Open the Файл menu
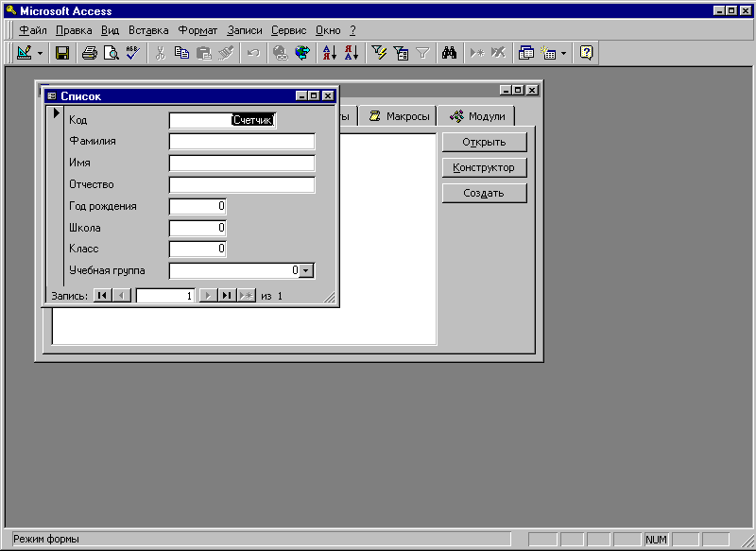The width and height of the screenshot is (756, 551). click(x=33, y=30)
